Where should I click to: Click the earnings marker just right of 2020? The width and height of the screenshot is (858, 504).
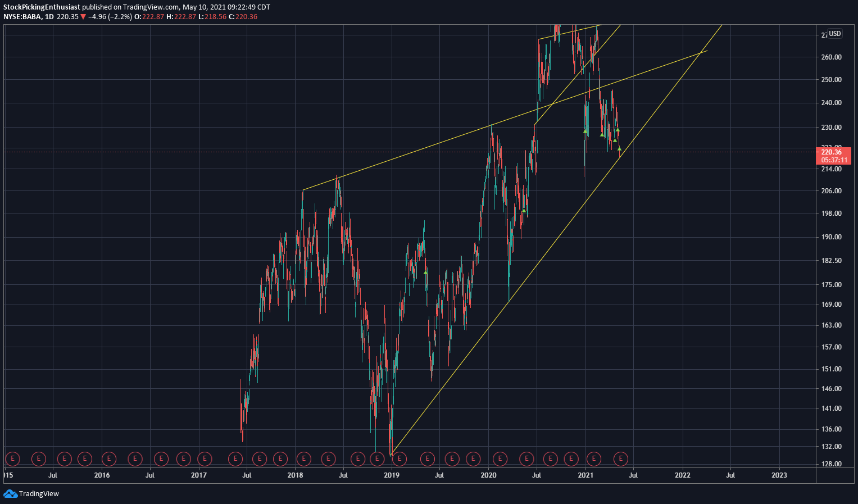click(500, 459)
